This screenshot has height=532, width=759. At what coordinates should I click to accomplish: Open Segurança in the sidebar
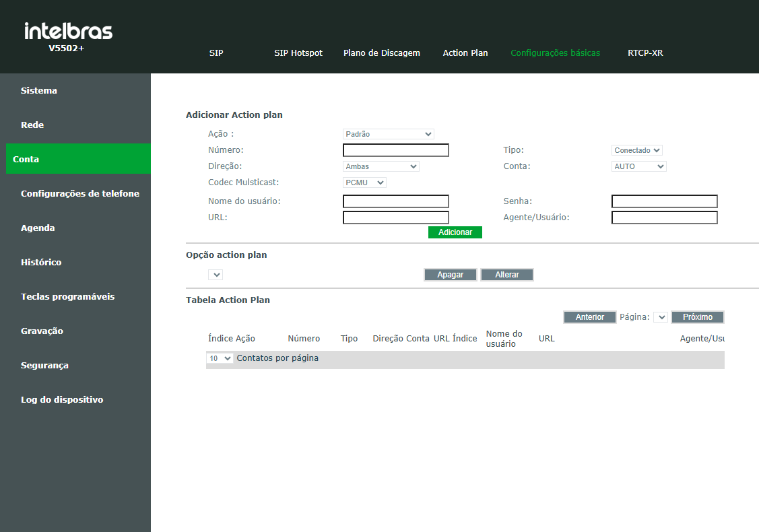(x=44, y=366)
